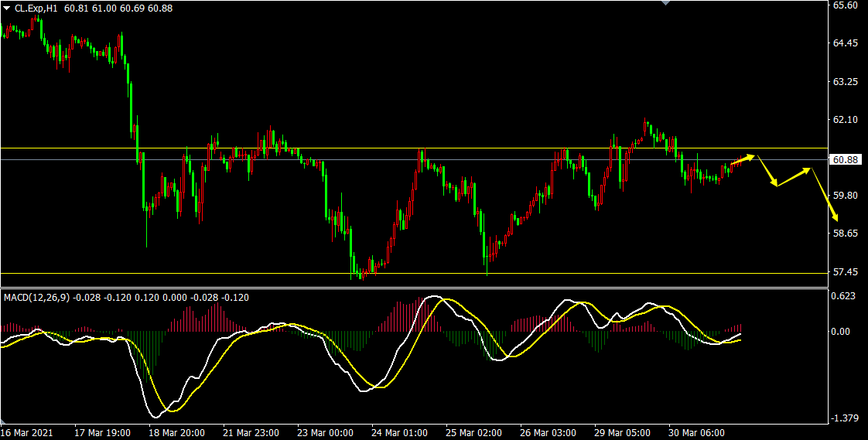Click the chart shift triangle marker at top
This screenshot has width=868, height=440.
point(664,3)
